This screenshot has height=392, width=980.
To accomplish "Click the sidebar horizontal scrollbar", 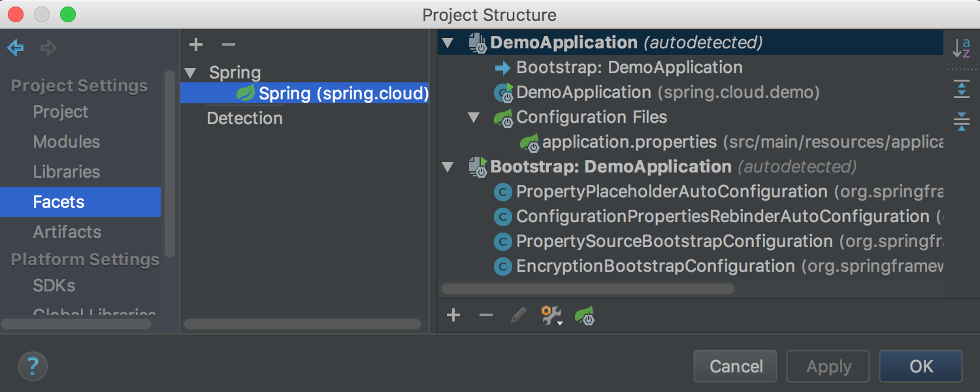I will point(77,324).
